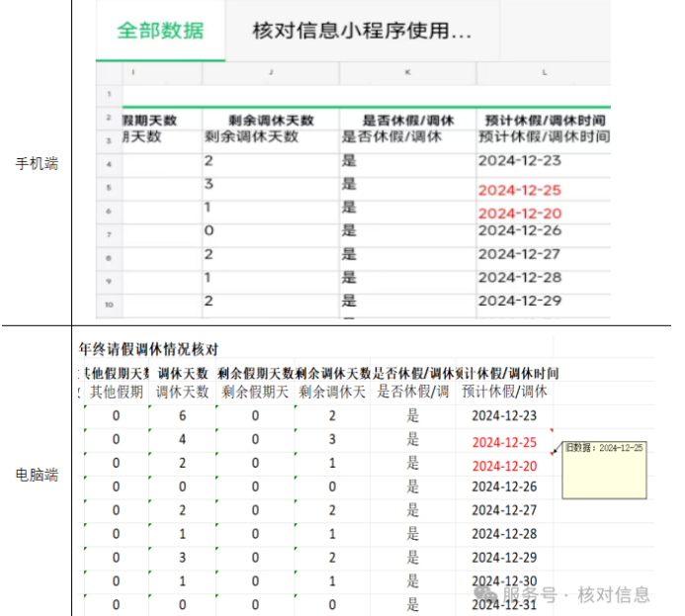Click 是 cell in mobile row 4
The width and height of the screenshot is (685, 616).
[x=349, y=160]
